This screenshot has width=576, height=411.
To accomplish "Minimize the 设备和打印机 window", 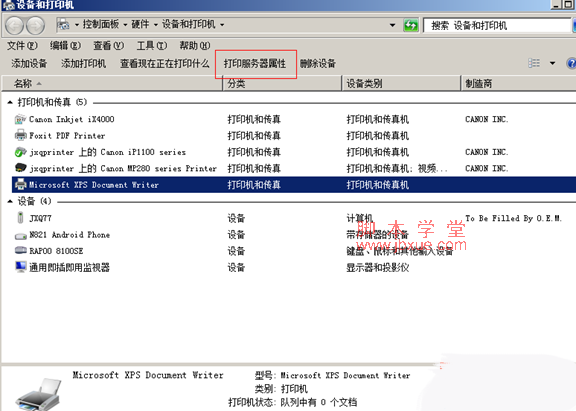I will 556,4.
